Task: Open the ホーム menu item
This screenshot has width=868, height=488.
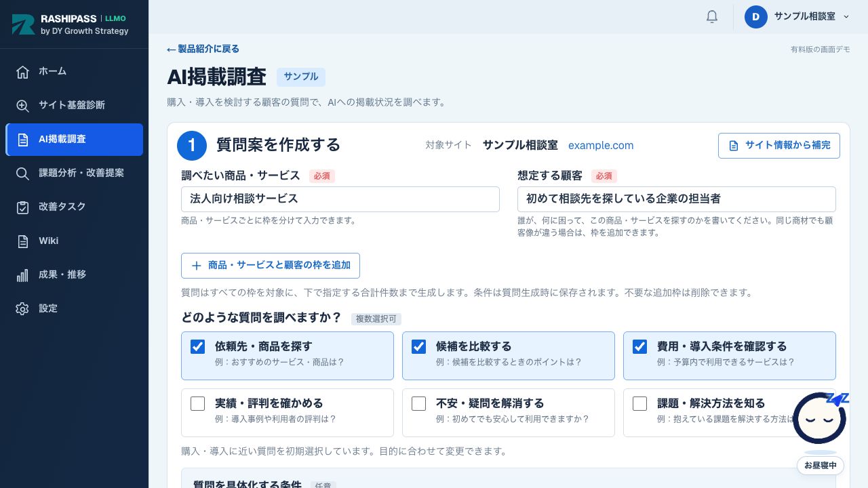Action: pos(74,72)
